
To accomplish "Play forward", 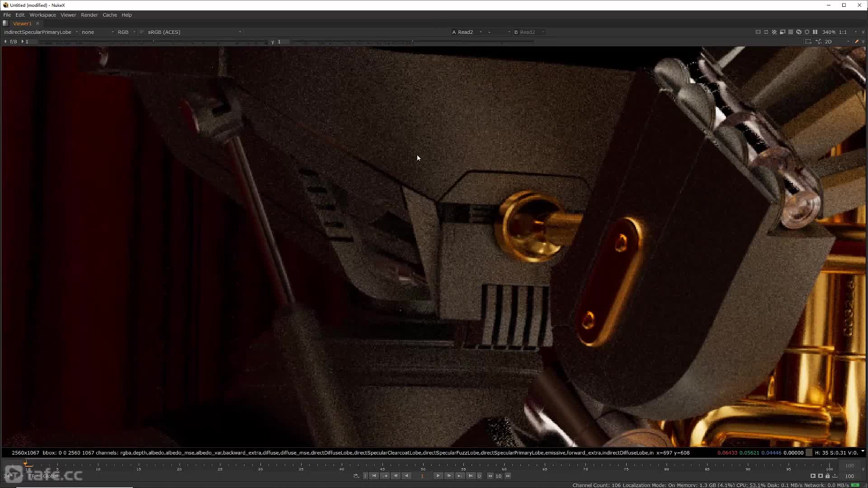I will click(x=438, y=476).
